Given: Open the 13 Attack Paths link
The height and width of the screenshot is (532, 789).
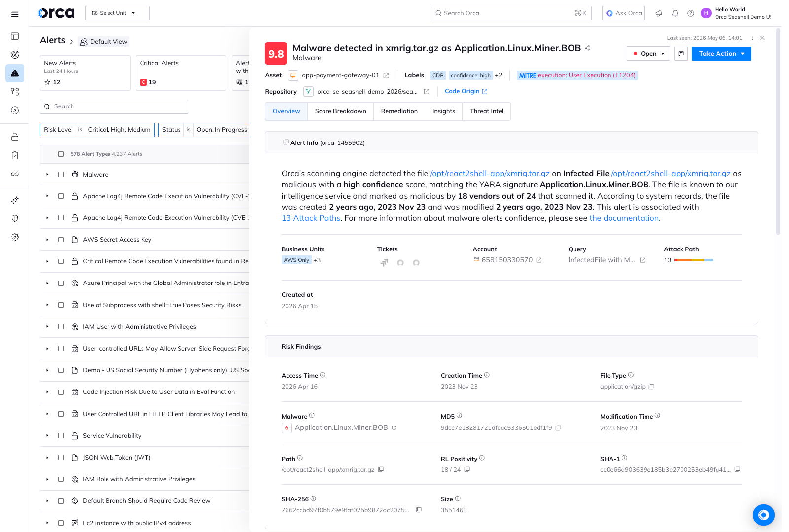Looking at the screenshot, I should tap(311, 218).
